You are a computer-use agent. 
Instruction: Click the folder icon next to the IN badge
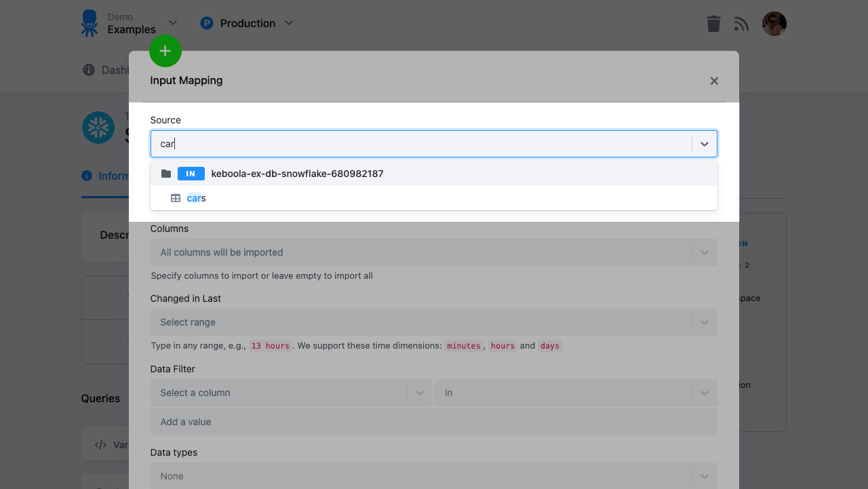click(x=165, y=173)
